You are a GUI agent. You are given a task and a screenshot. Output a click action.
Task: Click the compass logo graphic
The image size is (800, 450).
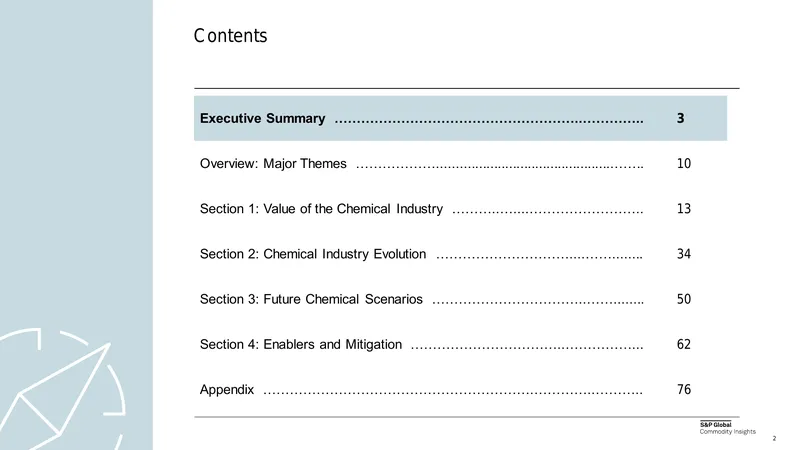click(x=62, y=389)
